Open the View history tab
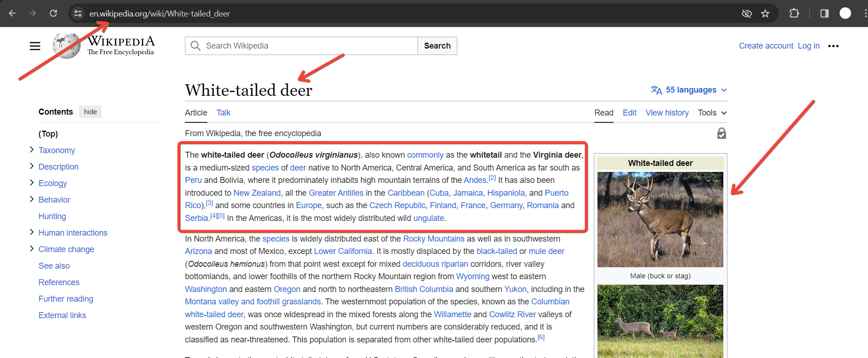The width and height of the screenshot is (868, 358). pyautogui.click(x=667, y=113)
